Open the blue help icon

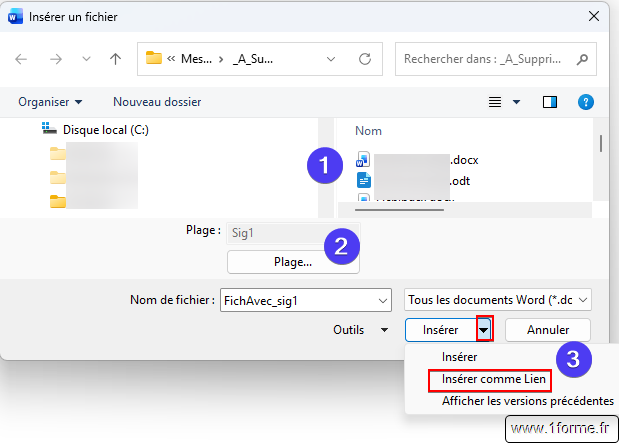pyautogui.click(x=586, y=102)
